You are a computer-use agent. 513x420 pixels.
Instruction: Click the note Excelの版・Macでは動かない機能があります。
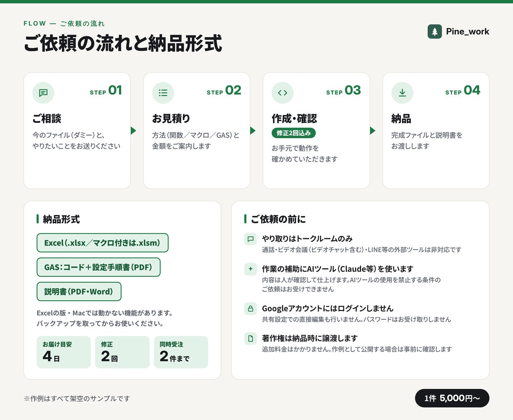[105, 313]
